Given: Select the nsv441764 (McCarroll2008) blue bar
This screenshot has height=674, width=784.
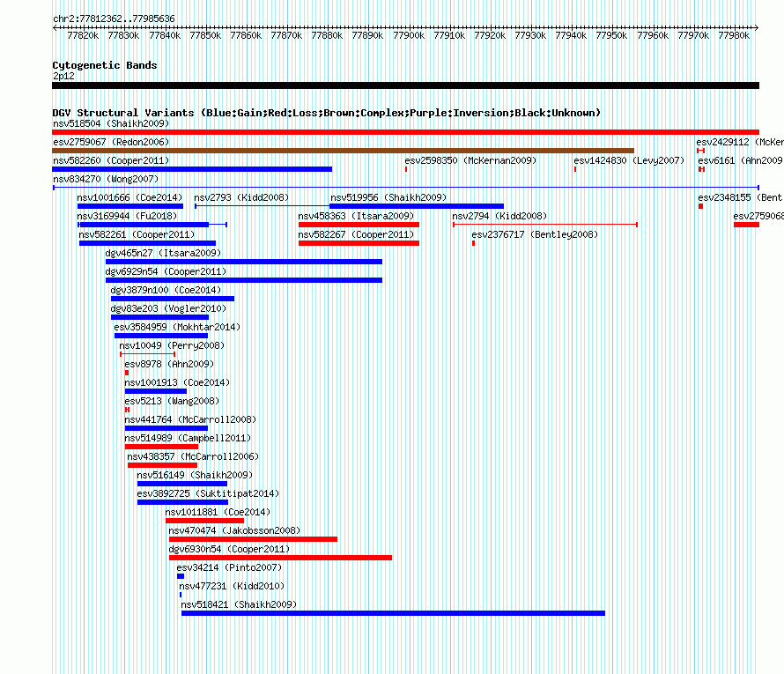Looking at the screenshot, I should pyautogui.click(x=166, y=428).
